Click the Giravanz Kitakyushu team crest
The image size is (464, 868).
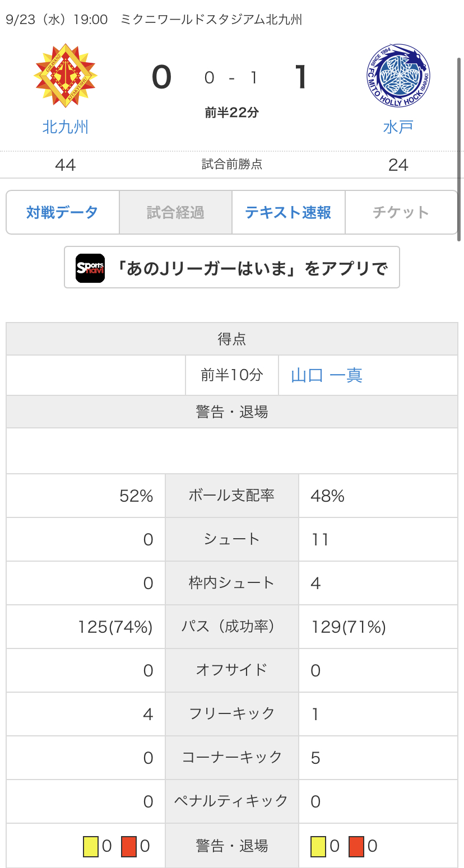pos(66,75)
